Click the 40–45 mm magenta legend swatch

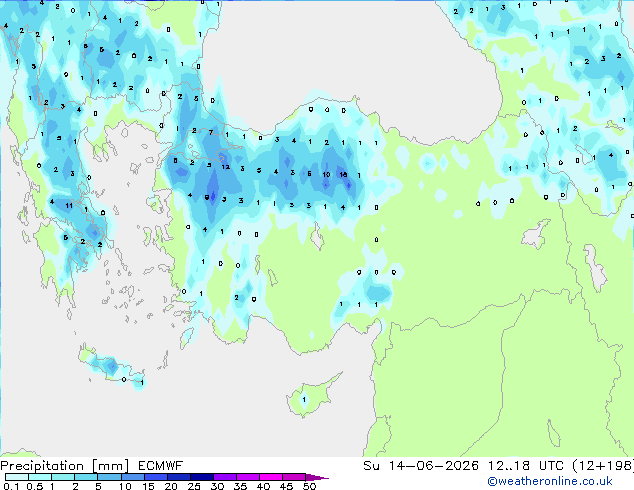[x=271, y=477]
